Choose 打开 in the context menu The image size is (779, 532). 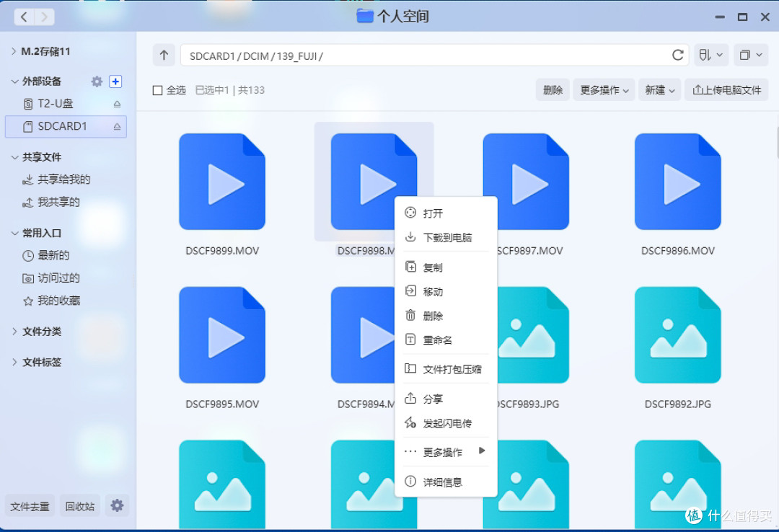point(446,213)
